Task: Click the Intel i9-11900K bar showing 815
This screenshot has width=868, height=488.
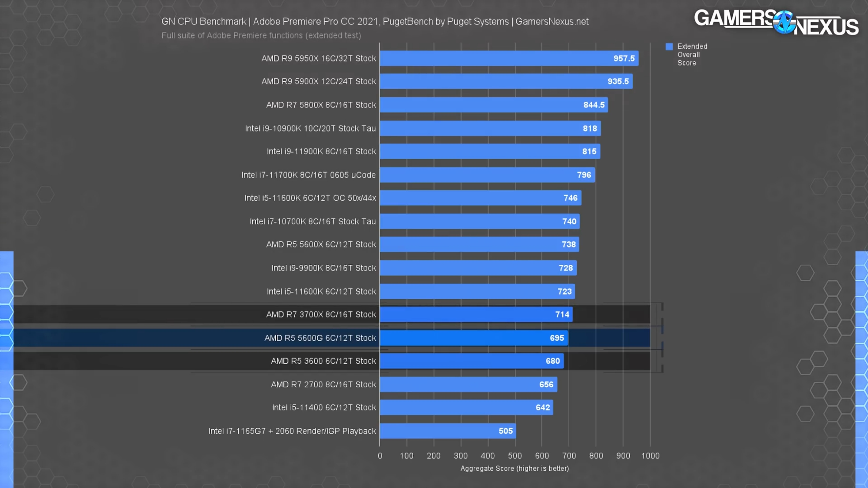Action: 490,151
